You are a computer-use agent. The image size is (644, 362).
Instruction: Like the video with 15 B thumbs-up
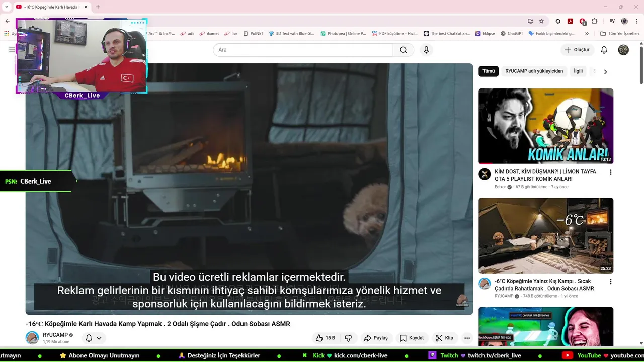(x=325, y=338)
